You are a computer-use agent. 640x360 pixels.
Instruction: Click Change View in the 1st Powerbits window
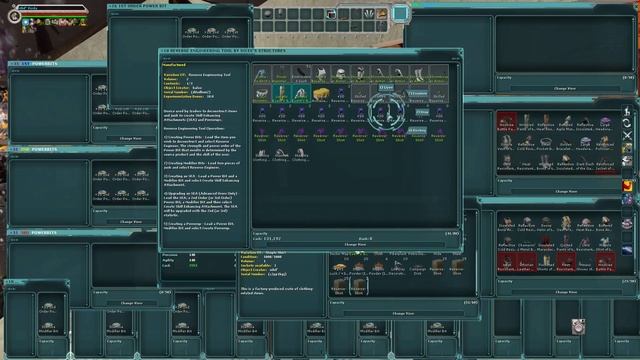[x=131, y=139]
